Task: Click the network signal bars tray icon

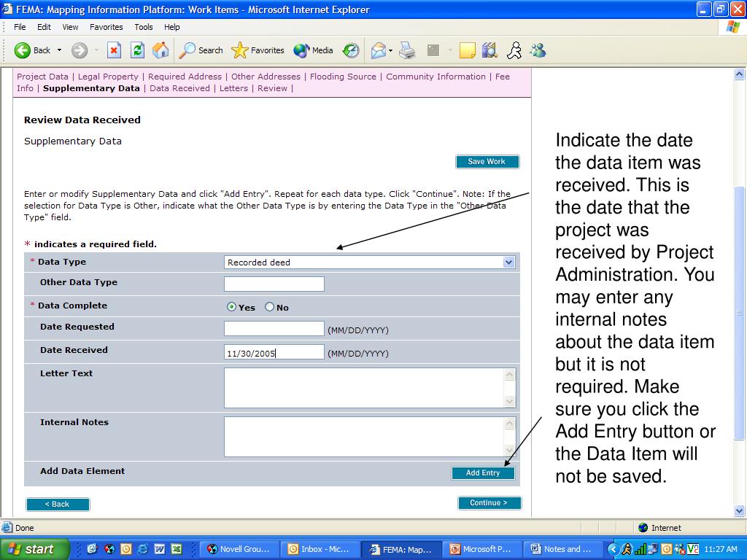Action: 640,550
